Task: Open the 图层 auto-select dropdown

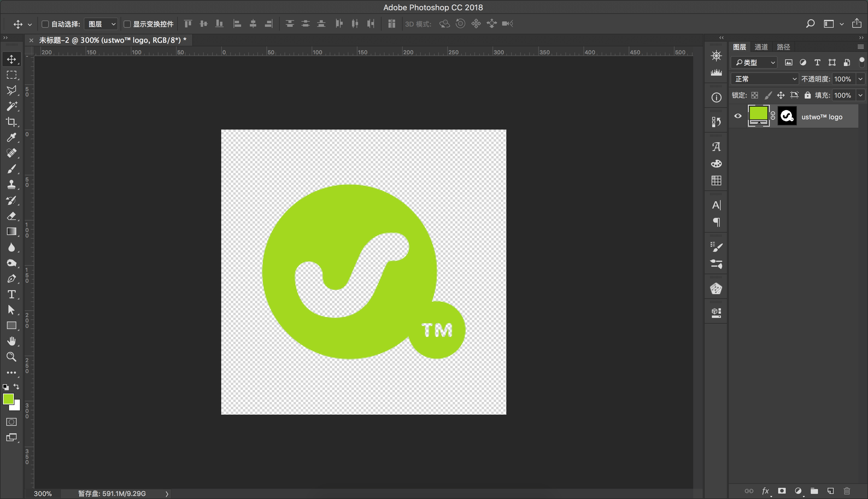Action: point(101,24)
